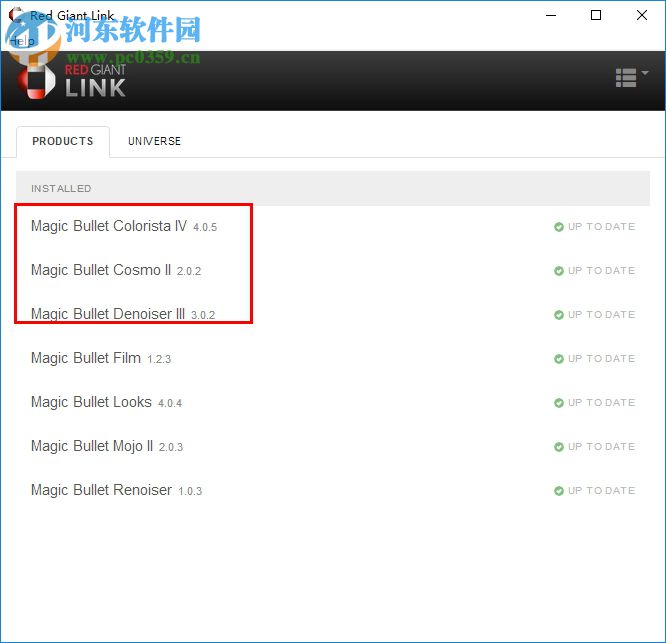Click version number 1.2.3
666x643 pixels.
coord(159,359)
